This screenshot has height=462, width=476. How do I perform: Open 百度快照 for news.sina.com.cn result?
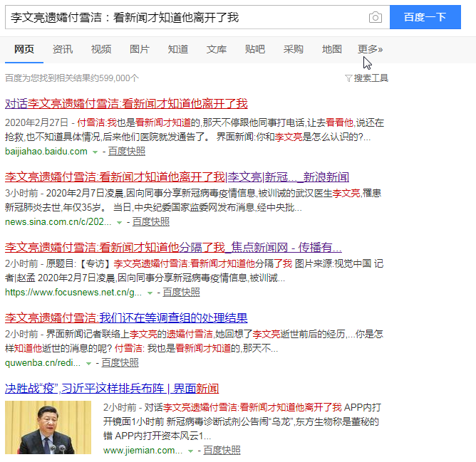tap(150, 222)
